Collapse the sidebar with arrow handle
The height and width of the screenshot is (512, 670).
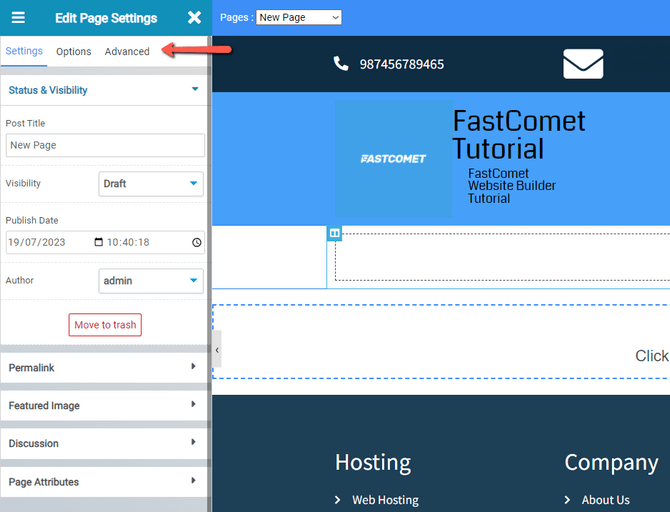click(217, 350)
